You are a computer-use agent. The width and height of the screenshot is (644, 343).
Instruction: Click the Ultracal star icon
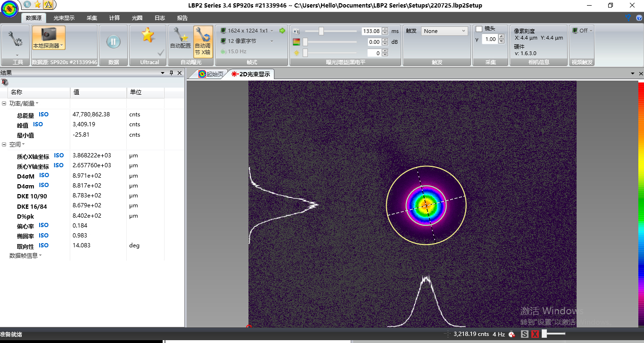148,35
